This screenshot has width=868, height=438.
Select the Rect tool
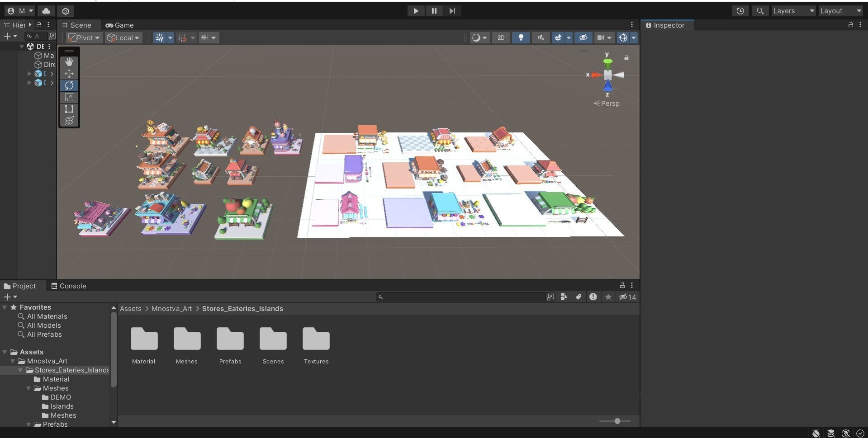click(69, 109)
